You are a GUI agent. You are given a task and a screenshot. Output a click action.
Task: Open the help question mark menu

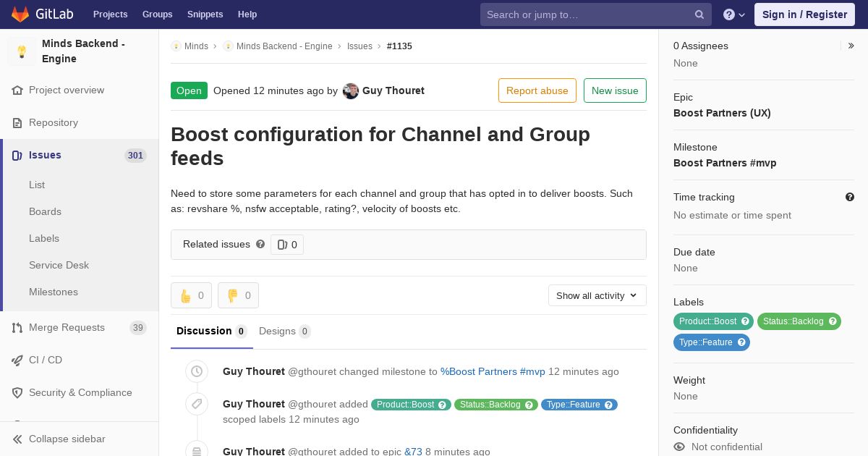(x=734, y=14)
